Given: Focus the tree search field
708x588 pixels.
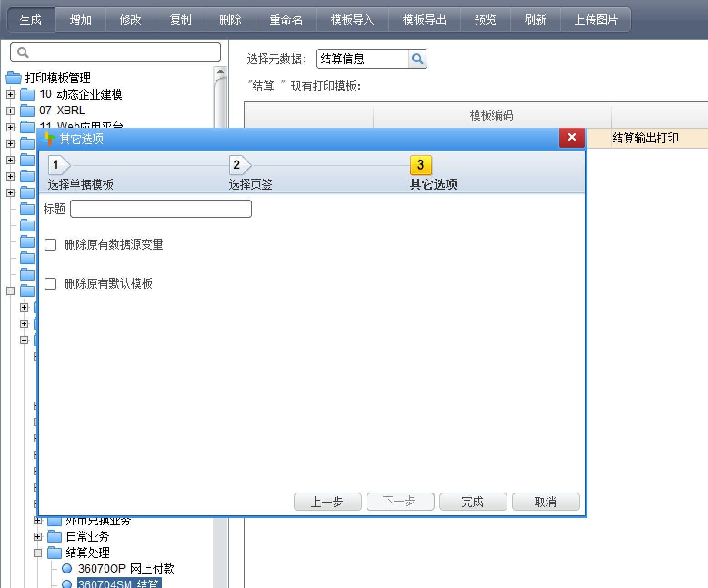Looking at the screenshot, I should pos(115,52).
